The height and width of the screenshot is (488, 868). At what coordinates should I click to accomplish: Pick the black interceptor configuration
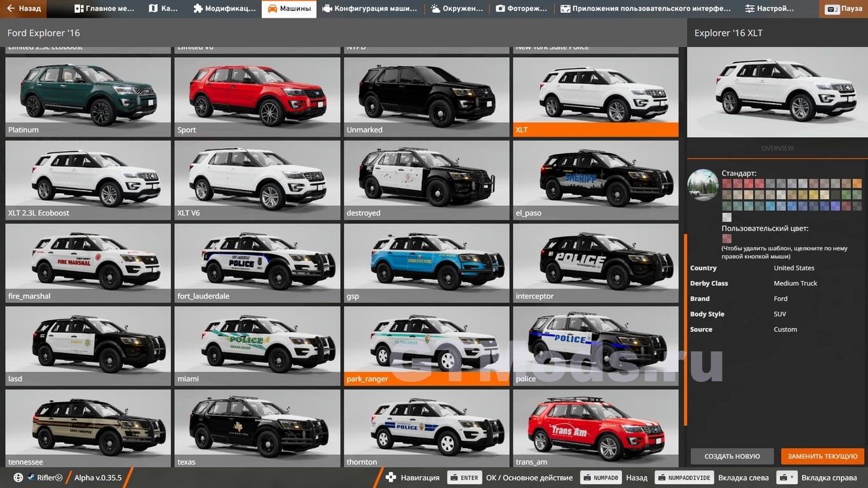coord(596,264)
